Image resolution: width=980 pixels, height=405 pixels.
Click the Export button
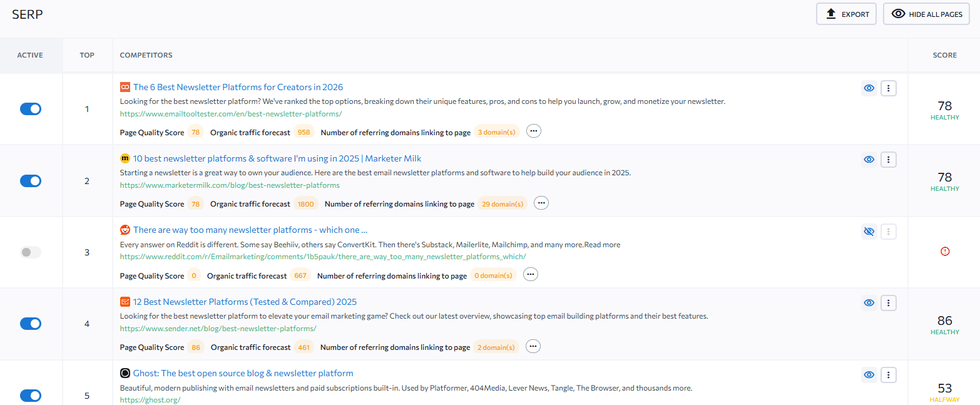click(846, 14)
